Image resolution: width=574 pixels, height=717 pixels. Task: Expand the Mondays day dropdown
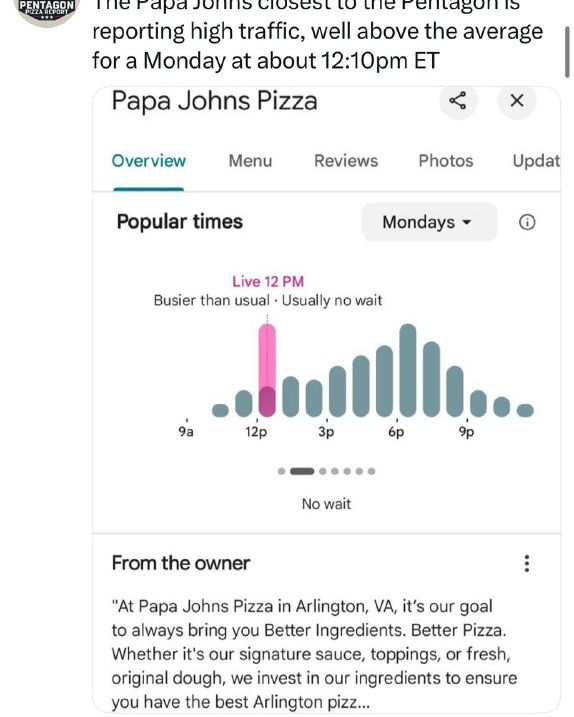click(429, 222)
